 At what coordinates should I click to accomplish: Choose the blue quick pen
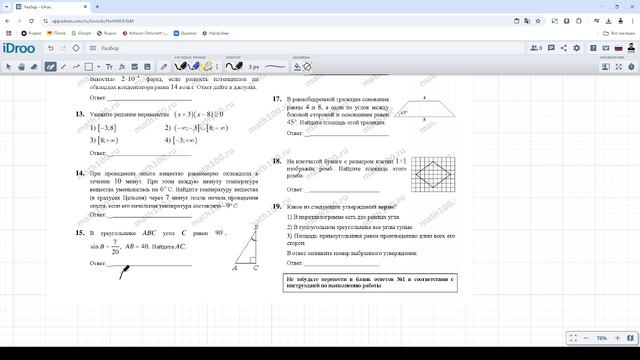[x=194, y=66]
